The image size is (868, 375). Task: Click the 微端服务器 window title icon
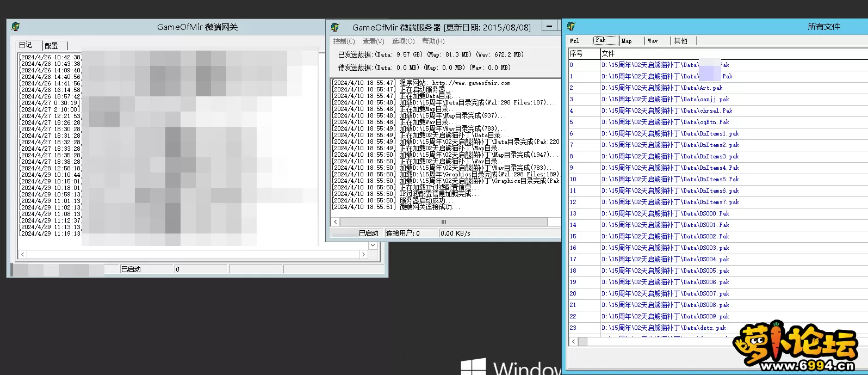click(335, 27)
